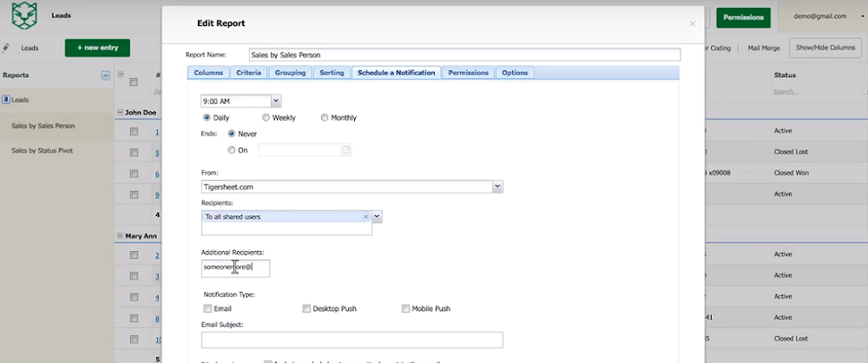The width and height of the screenshot is (868, 363).
Task: Switch to the Permissions tab in dialog
Action: (469, 73)
